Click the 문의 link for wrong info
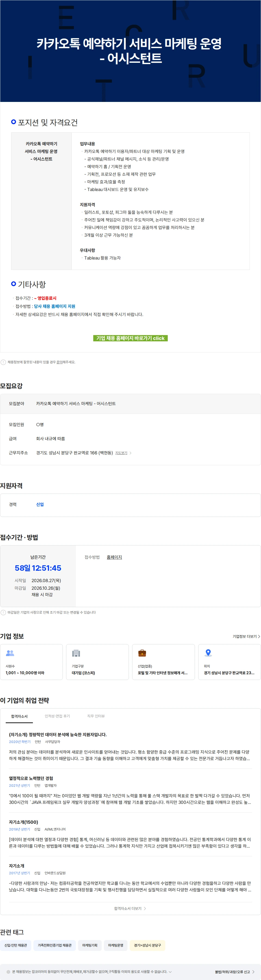261x980 pixels. [x=59, y=362]
